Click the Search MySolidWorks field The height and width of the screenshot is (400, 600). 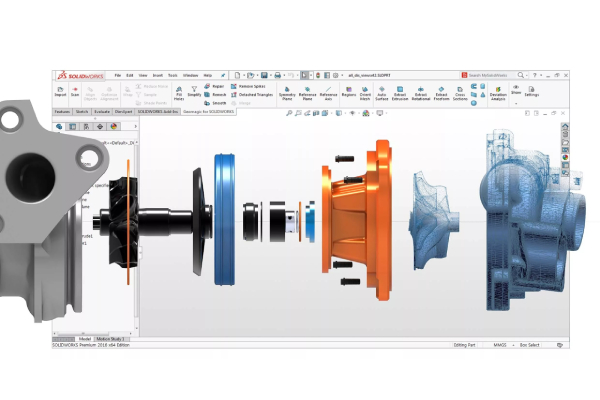491,75
